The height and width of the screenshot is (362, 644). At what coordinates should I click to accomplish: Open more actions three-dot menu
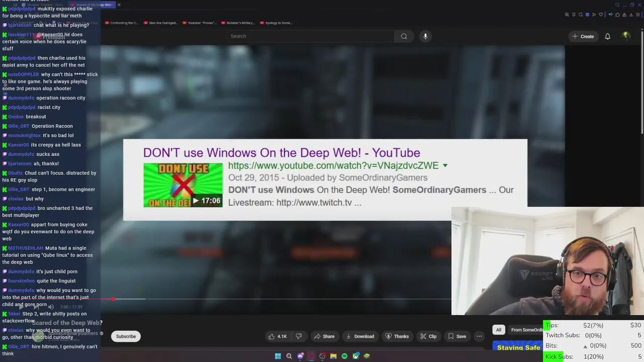479,336
